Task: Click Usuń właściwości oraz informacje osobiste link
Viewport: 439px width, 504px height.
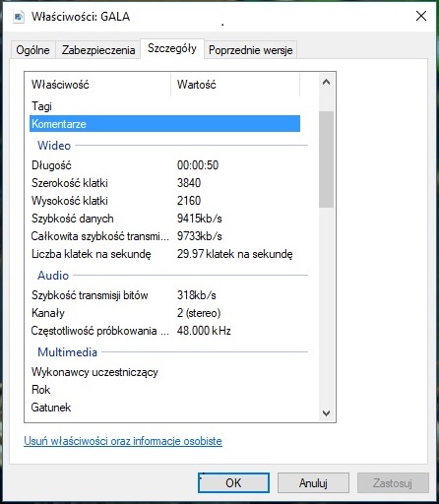Action: [x=123, y=441]
